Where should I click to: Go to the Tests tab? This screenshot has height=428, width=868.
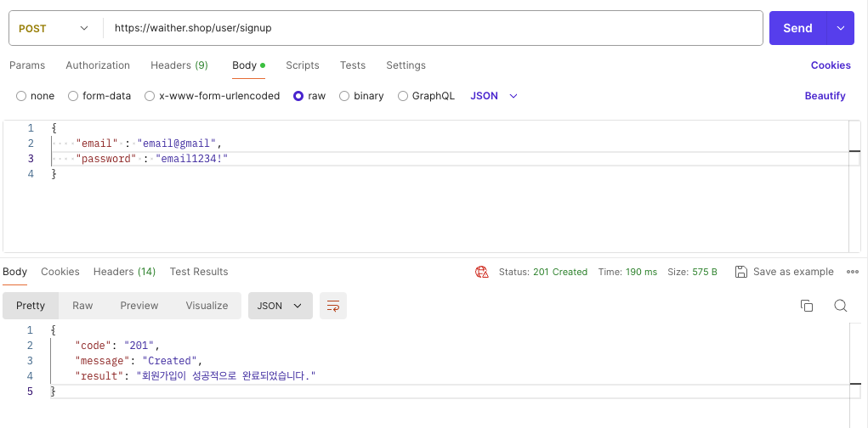(x=353, y=65)
